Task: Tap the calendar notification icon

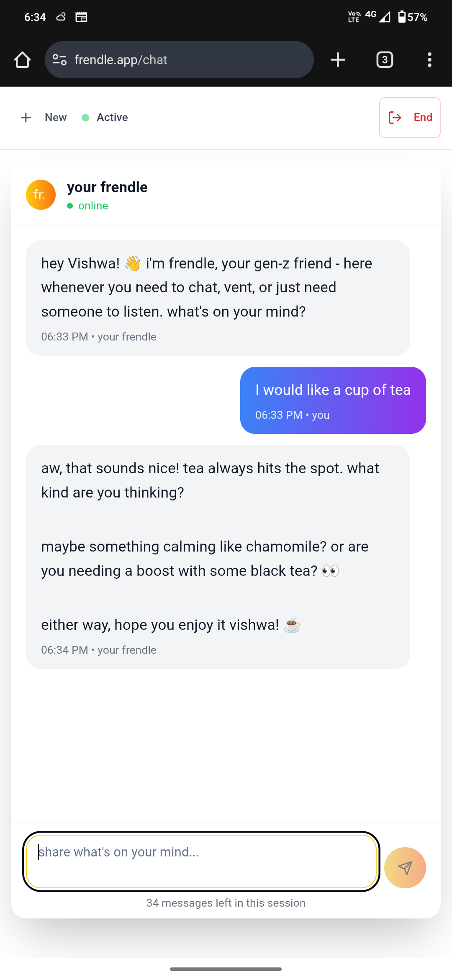Action: click(81, 17)
